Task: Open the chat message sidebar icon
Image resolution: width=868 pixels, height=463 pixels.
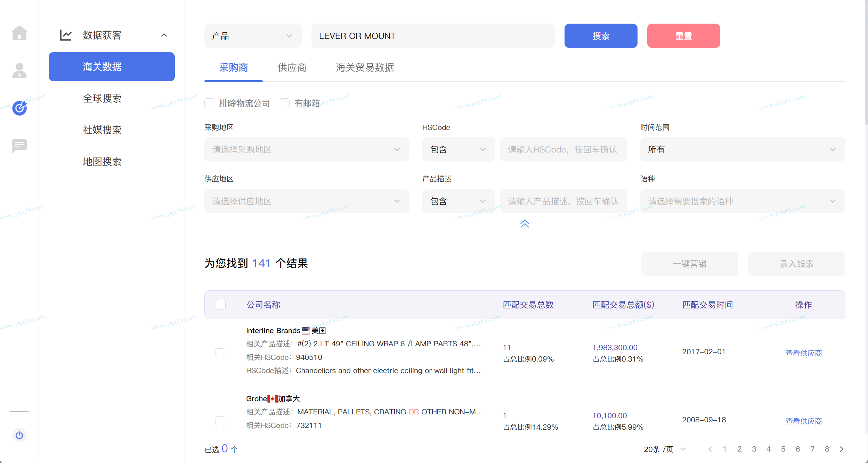Action: 19,146
